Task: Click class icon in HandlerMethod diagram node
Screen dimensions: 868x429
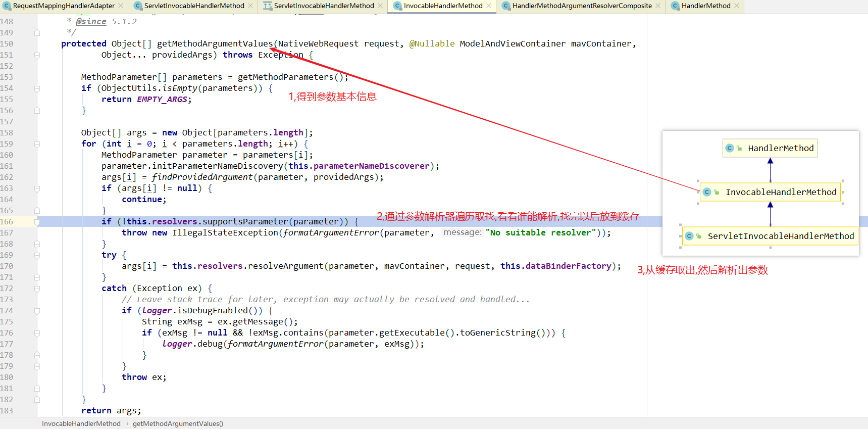Action: point(730,148)
